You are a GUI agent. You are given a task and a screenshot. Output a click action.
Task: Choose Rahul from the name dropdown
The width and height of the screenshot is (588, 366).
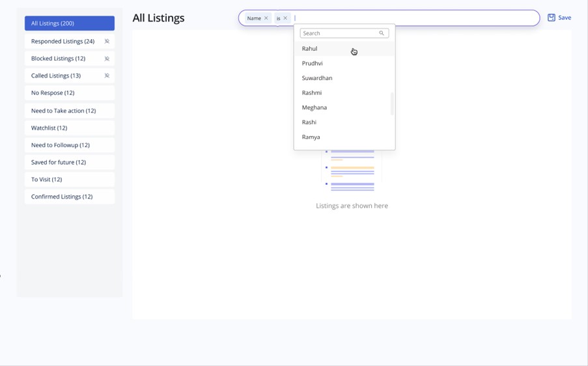[310, 49]
